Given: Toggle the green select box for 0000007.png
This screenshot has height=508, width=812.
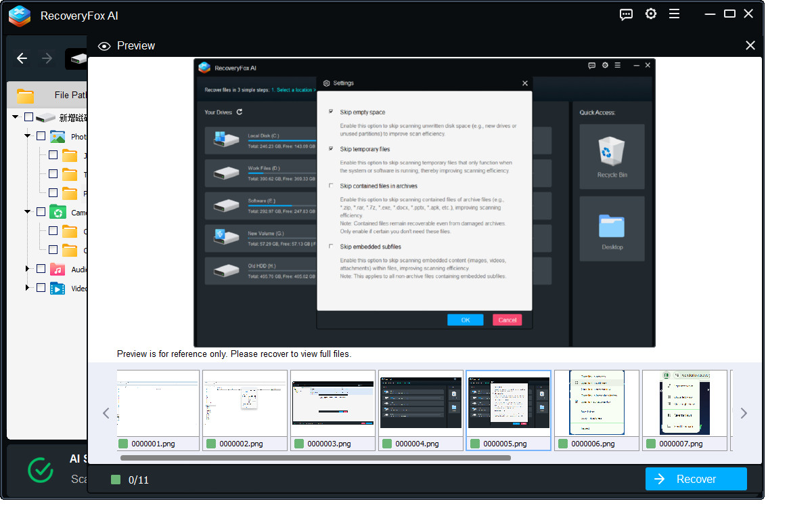Looking at the screenshot, I should pyautogui.click(x=651, y=444).
